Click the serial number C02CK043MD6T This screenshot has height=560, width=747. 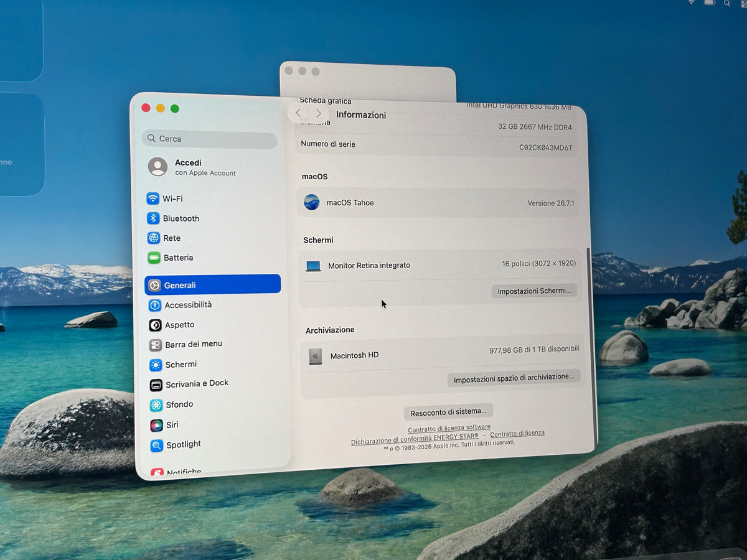[x=546, y=148]
